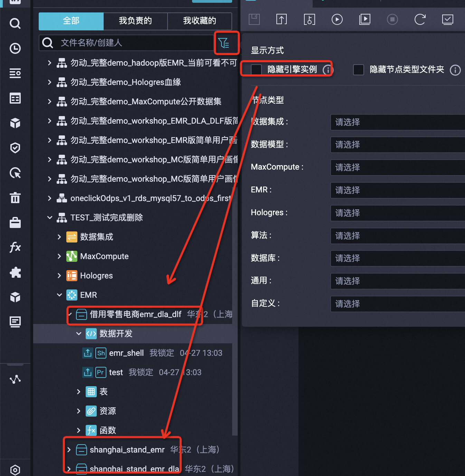465x476 pixels.
Task: Click the list with gear sidebar icon
Action: pos(15,73)
